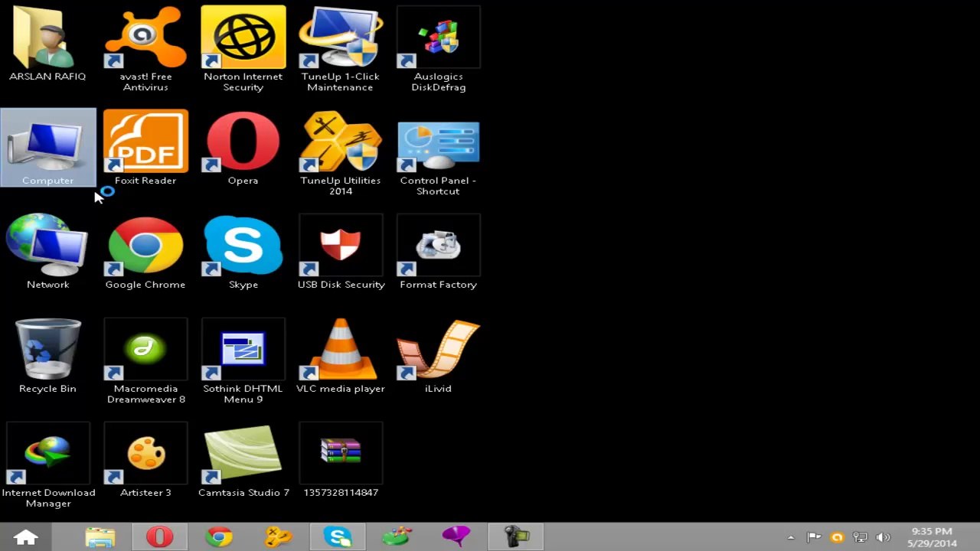The width and height of the screenshot is (980, 551).
Task: Open the clock showing 9:35 PM
Action: 933,537
